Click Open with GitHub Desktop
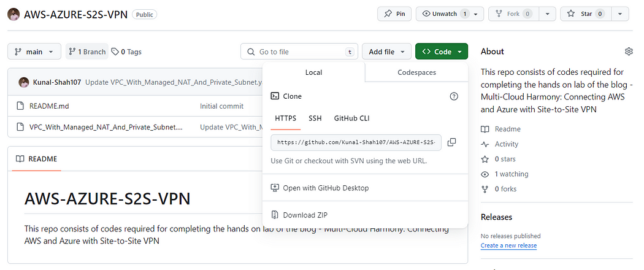644x270 pixels. (326, 188)
